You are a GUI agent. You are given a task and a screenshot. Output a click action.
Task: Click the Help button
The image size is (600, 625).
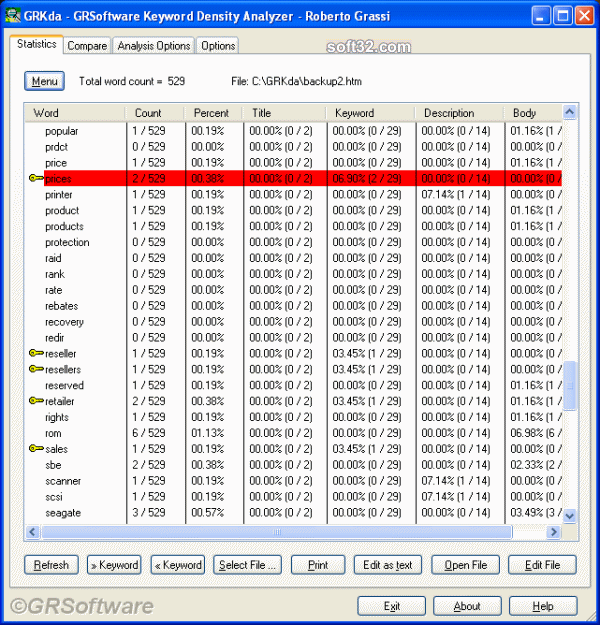(x=543, y=606)
